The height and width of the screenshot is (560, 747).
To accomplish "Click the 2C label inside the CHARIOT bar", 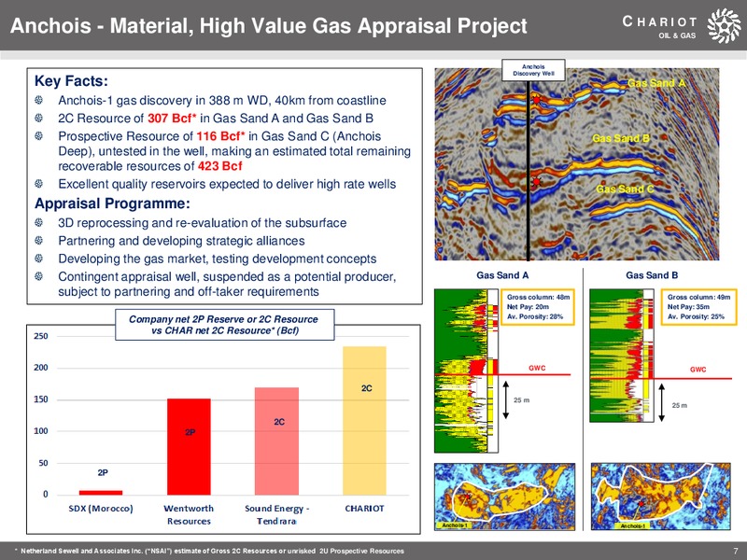I will [366, 388].
